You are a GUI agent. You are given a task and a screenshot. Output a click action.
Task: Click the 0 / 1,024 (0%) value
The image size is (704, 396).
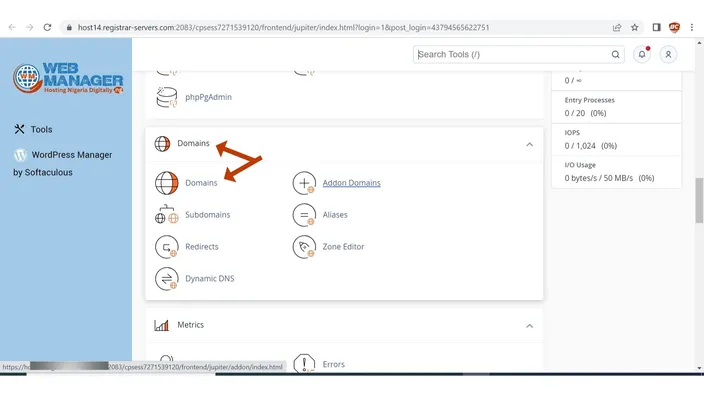(591, 146)
